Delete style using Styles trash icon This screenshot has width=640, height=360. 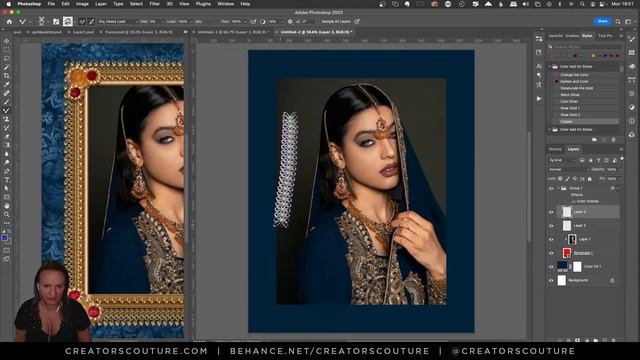[x=613, y=140]
